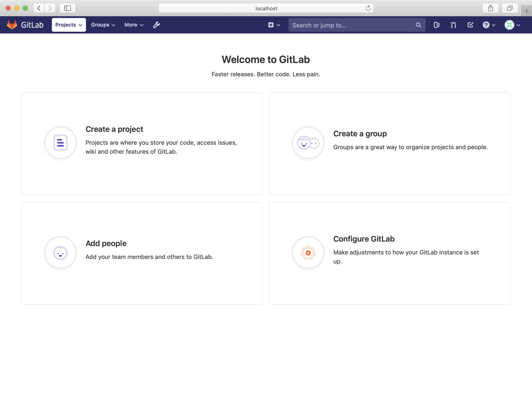Focus the Search or jump to field
Image resolution: width=532 pixels, height=394 pixels.
(357, 25)
